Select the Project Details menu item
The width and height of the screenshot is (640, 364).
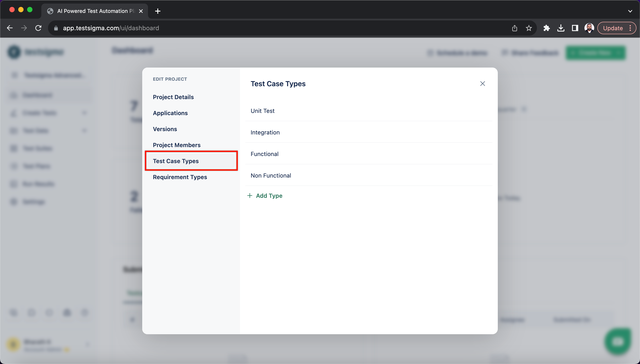pos(173,97)
